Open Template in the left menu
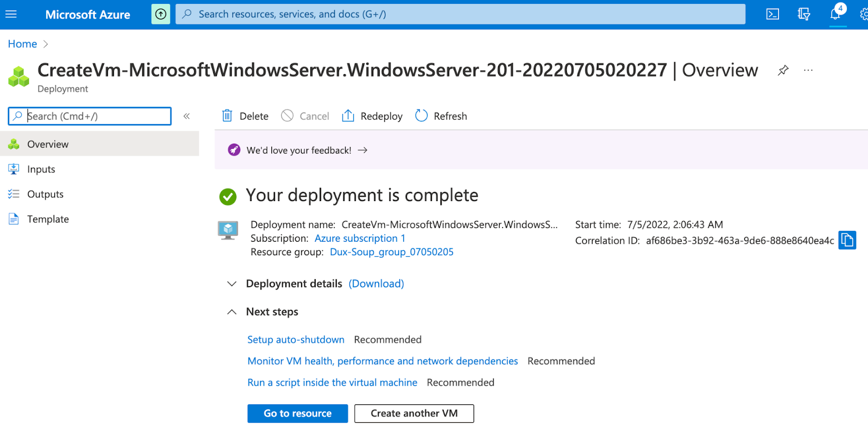The height and width of the screenshot is (439, 868). click(x=99, y=219)
